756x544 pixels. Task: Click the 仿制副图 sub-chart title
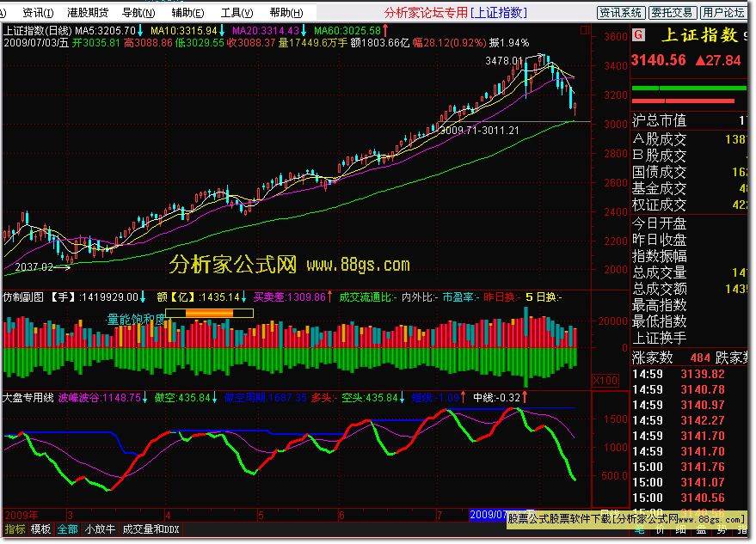click(x=23, y=297)
